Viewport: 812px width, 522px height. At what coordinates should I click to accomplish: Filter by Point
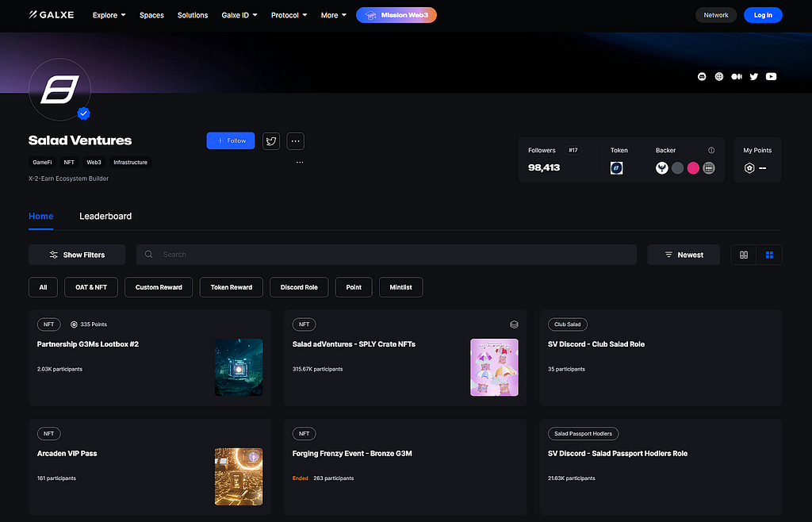(354, 287)
